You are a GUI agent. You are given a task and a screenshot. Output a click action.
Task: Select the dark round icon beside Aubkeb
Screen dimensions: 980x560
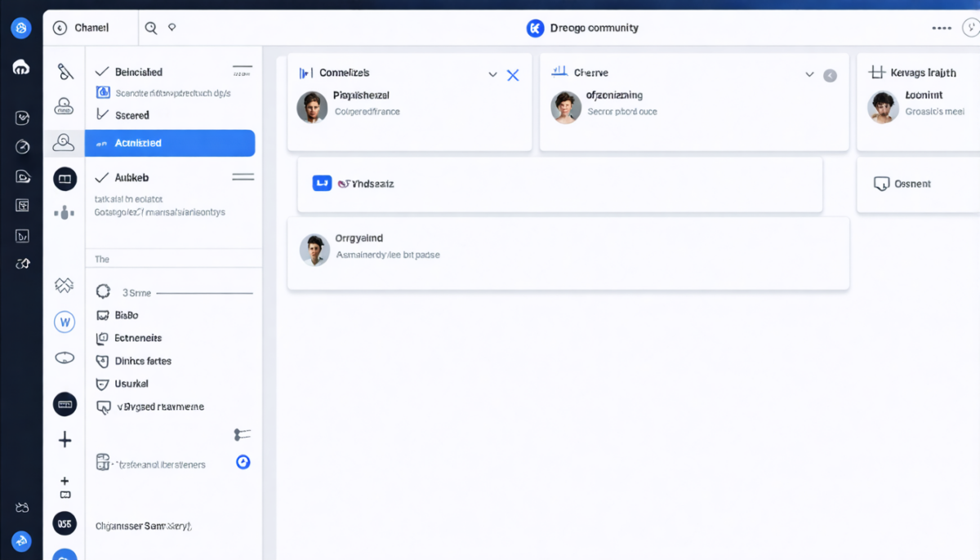pos(65,178)
